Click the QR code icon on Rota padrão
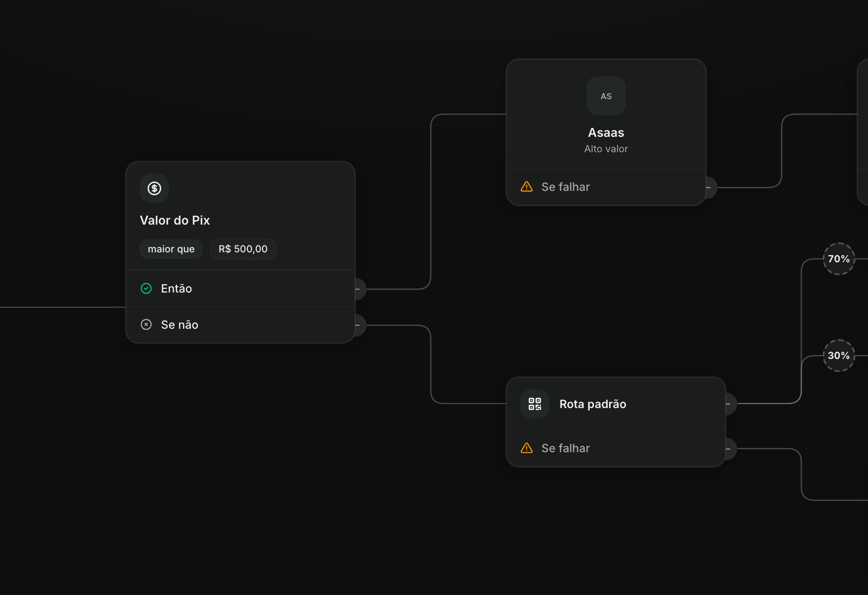Screen dimensions: 868x595 [535, 404]
